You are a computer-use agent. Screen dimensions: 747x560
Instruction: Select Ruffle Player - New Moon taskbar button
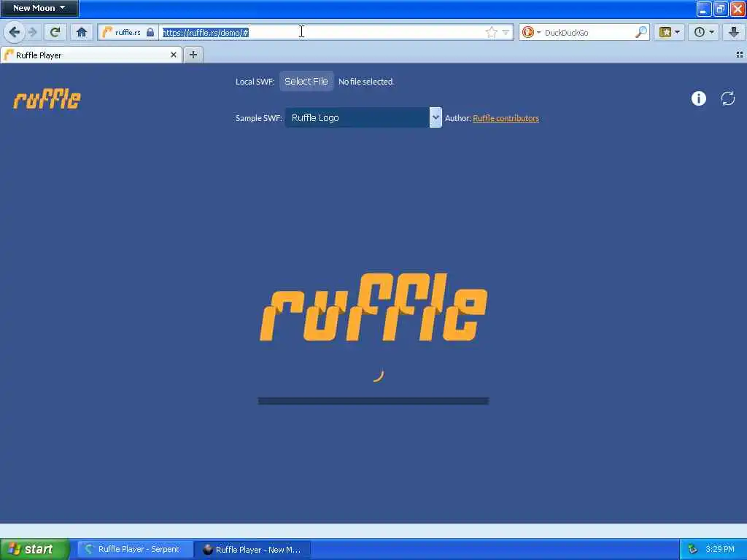253,549
